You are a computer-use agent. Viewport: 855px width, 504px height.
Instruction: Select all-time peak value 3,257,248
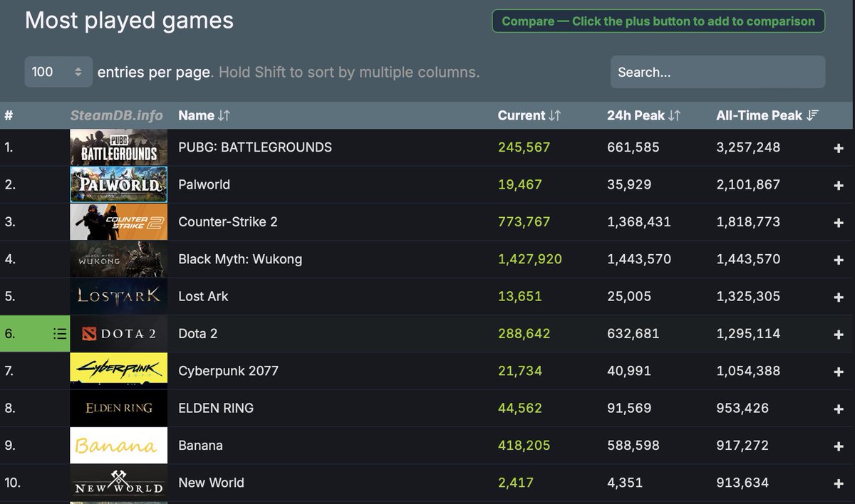pos(748,147)
